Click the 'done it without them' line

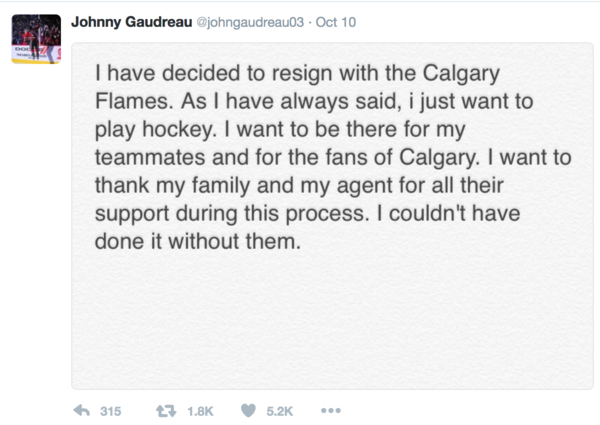point(198,241)
